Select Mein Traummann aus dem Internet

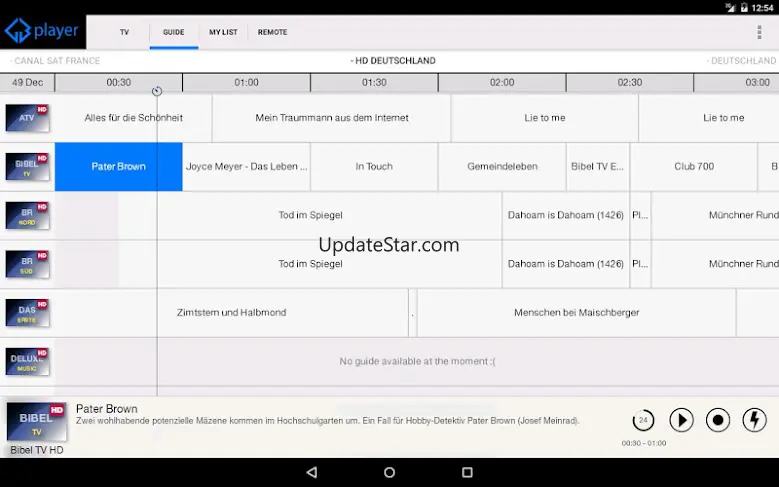332,118
